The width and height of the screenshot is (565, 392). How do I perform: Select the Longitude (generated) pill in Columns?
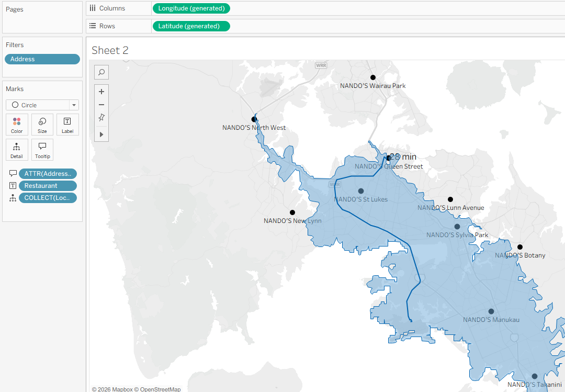pos(191,8)
